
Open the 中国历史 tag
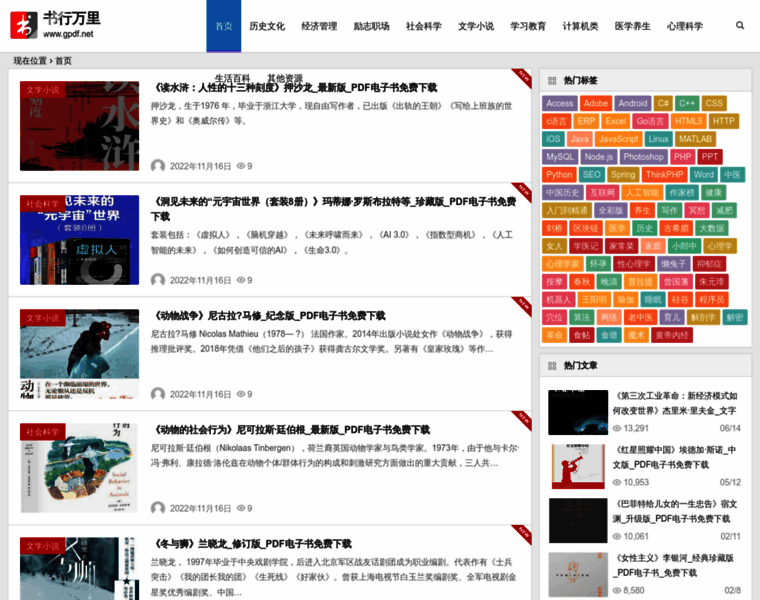tap(562, 193)
